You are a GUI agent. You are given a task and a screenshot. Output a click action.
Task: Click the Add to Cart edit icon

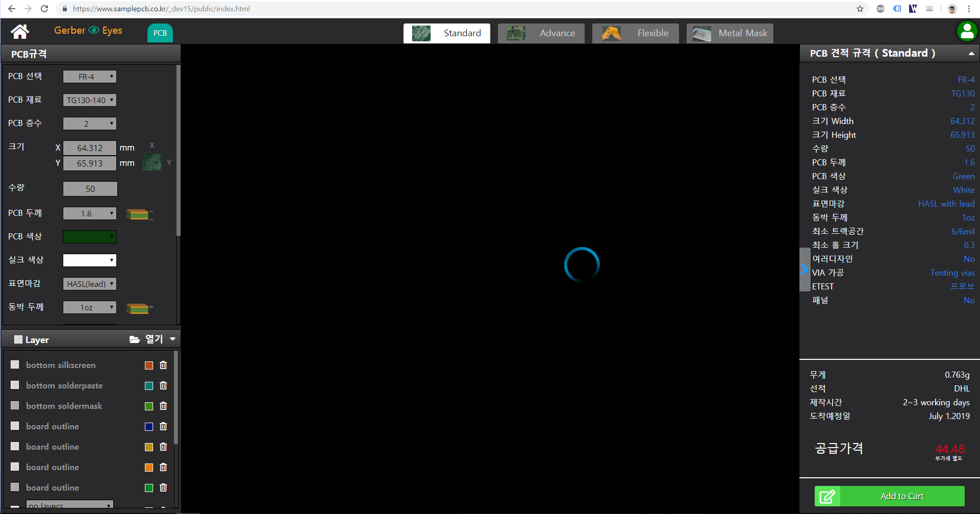click(827, 496)
